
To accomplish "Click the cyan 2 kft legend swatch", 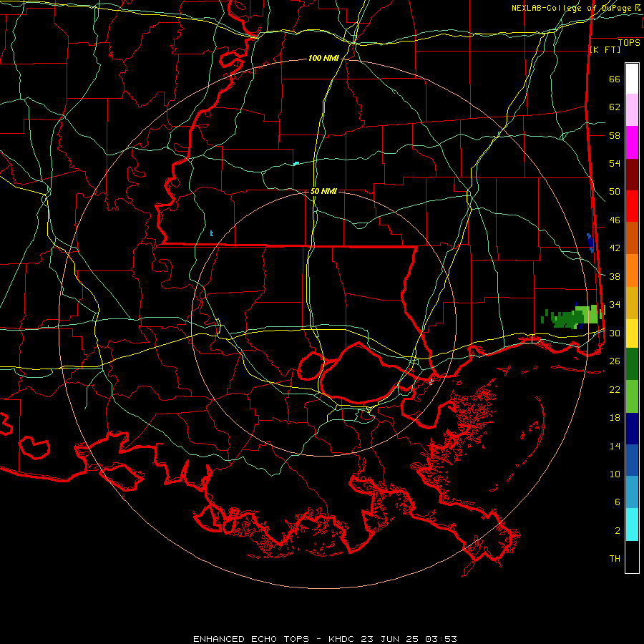I will pyautogui.click(x=632, y=525).
